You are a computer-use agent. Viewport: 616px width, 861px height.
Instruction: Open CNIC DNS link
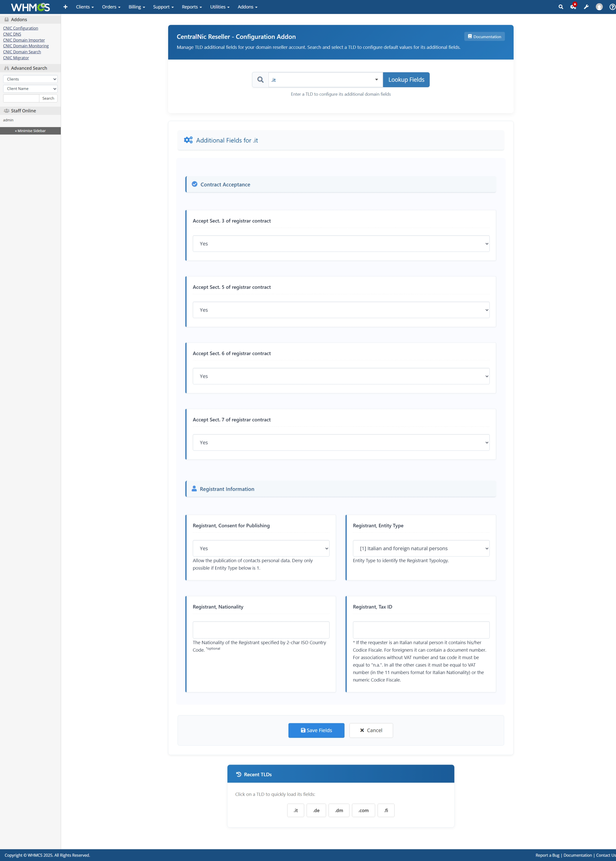(x=12, y=34)
